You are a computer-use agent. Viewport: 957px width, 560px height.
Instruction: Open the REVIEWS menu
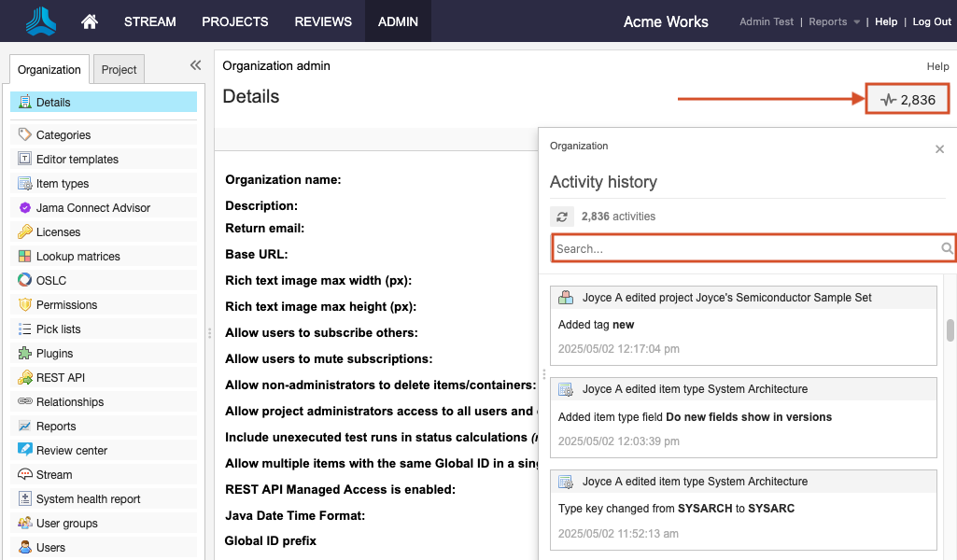[323, 21]
